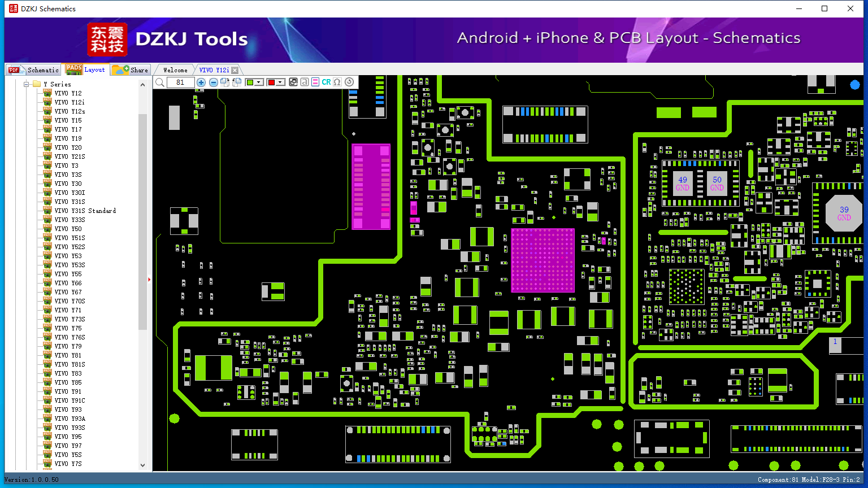Open VIVO Y93A from the list
Viewport: 868px width, 488px height.
coord(70,419)
